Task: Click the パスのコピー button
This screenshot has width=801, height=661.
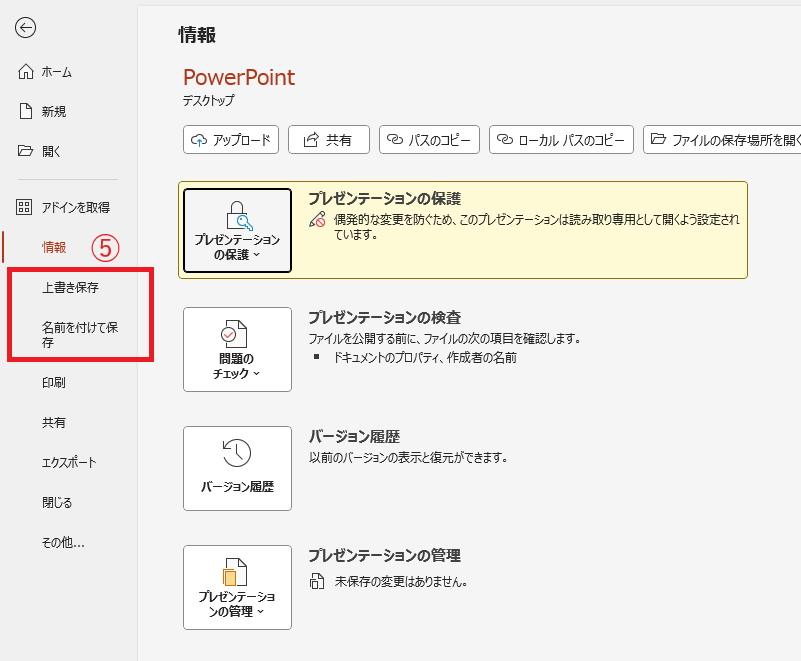Action: point(429,139)
